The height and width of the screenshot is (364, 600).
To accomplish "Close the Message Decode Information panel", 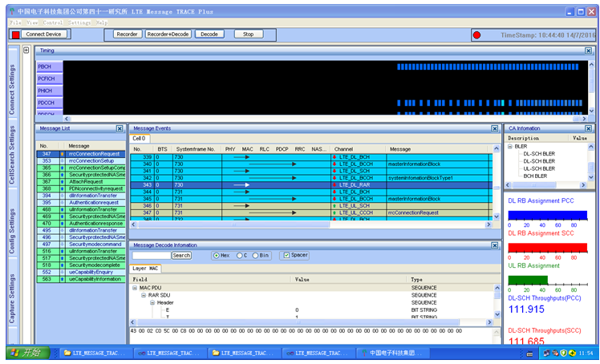I will coord(494,245).
